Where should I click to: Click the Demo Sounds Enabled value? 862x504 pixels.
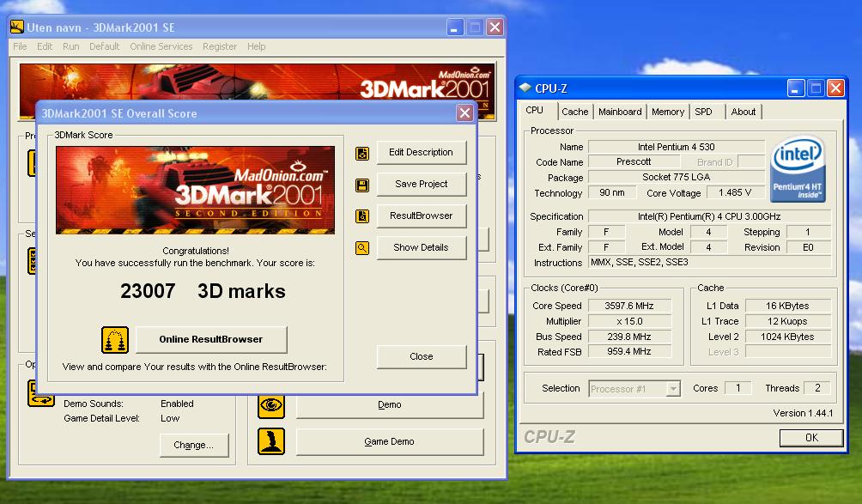(x=177, y=404)
